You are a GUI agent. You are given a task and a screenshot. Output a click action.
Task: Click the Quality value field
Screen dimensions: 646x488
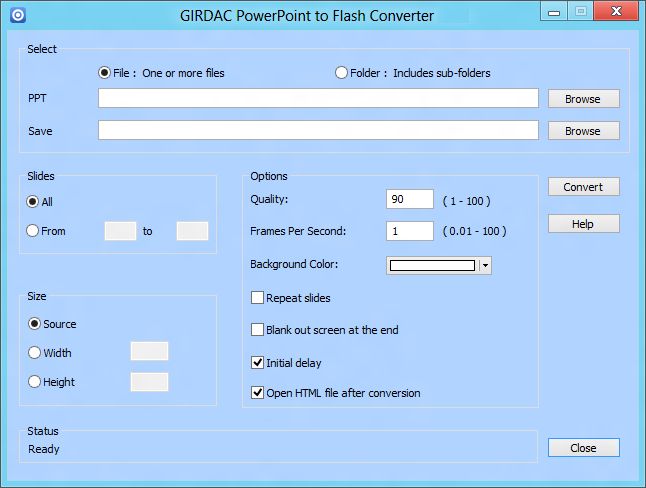coord(410,199)
